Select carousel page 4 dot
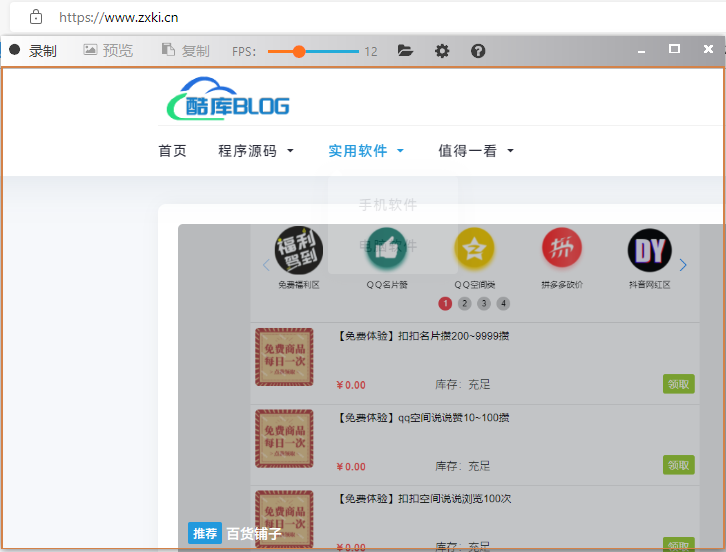 (x=503, y=304)
